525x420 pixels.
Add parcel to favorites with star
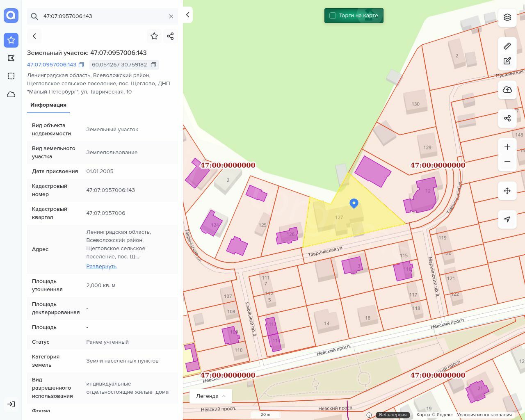click(x=154, y=36)
